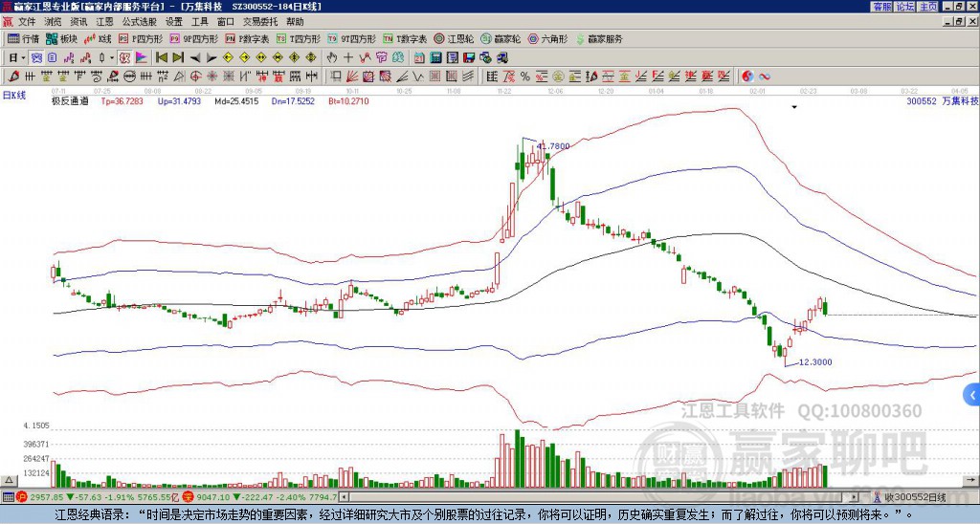Open the 江恩 menu
Viewport: 980px width, 524px height.
tap(104, 22)
